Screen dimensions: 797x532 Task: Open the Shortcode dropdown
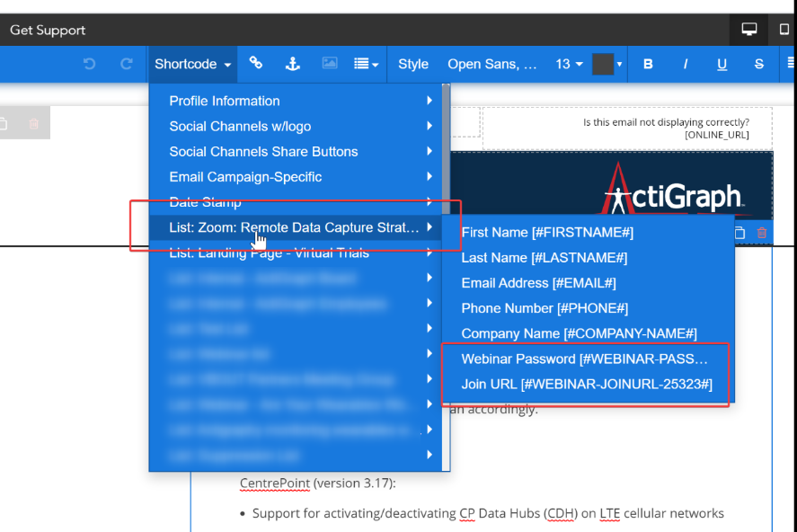pyautogui.click(x=192, y=64)
